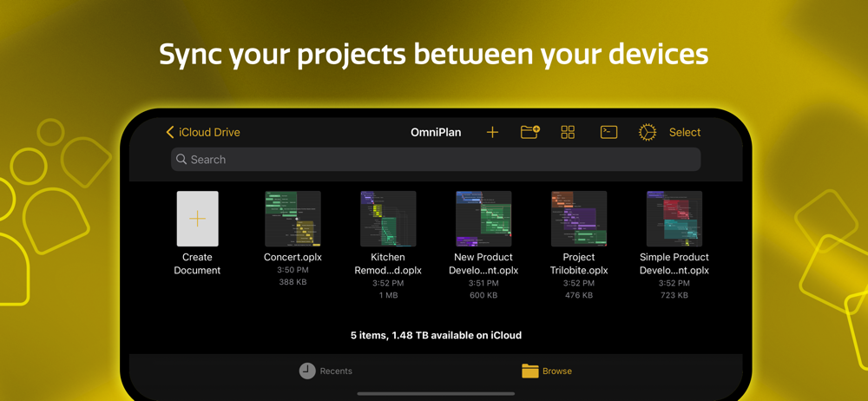The height and width of the screenshot is (401, 868).
Task: Click the 388 KB size label
Action: pos(293,282)
